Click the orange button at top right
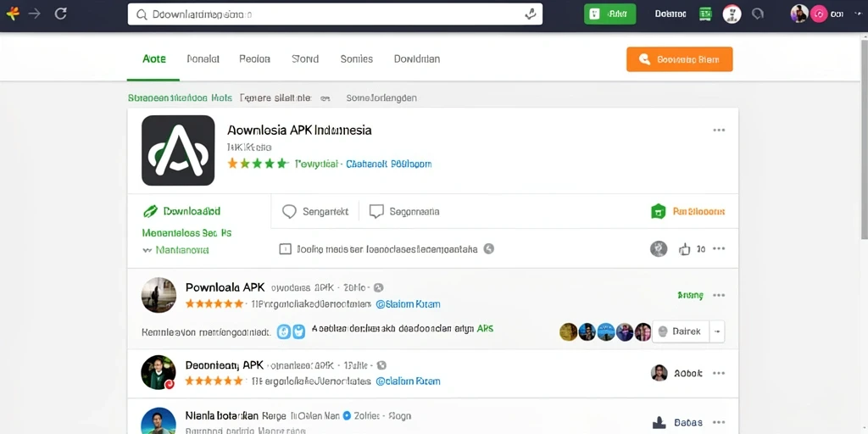Viewport: 868px width, 434px height. click(679, 59)
